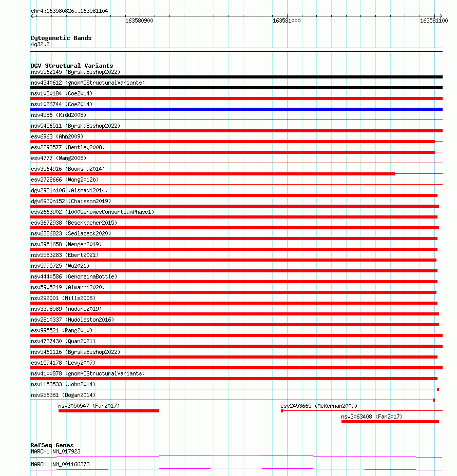Click esv995521 (Pang2010) label
The height and width of the screenshot is (476, 457).
click(x=62, y=331)
